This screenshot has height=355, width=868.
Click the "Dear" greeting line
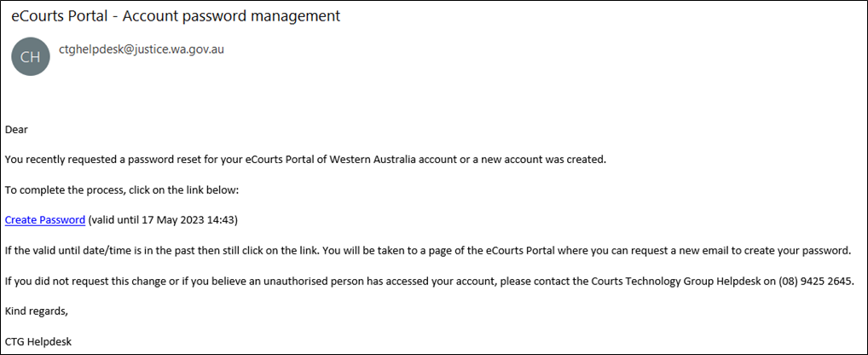tap(16, 131)
